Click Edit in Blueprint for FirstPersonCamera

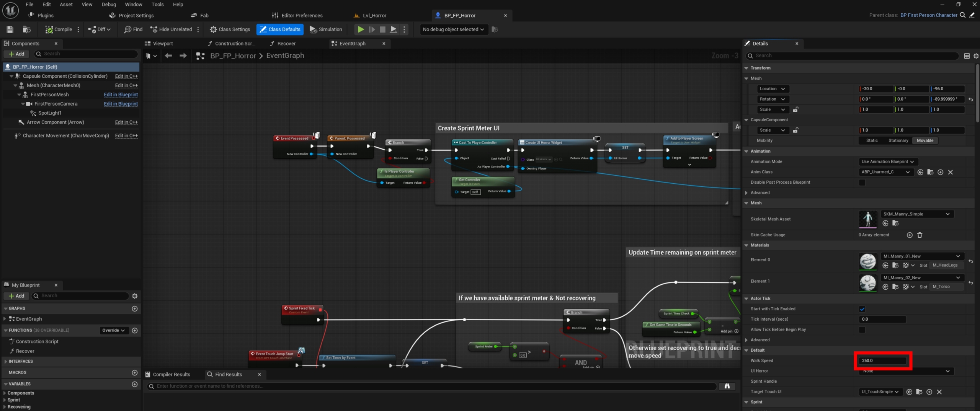click(121, 104)
